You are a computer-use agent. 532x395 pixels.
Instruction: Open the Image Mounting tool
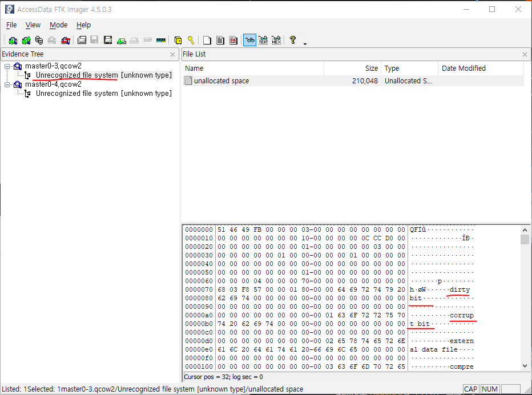[x=39, y=41]
